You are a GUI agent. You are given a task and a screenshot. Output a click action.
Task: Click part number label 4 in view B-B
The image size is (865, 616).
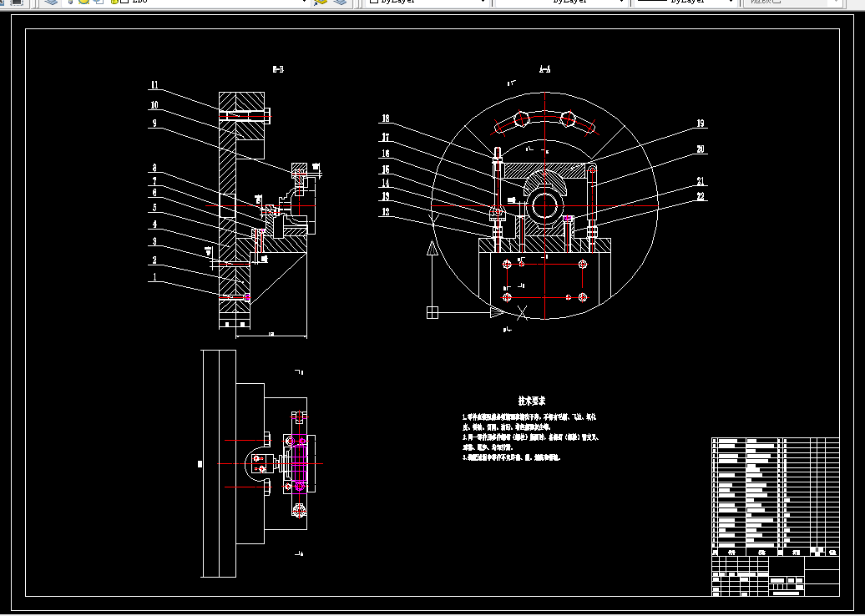click(x=154, y=224)
